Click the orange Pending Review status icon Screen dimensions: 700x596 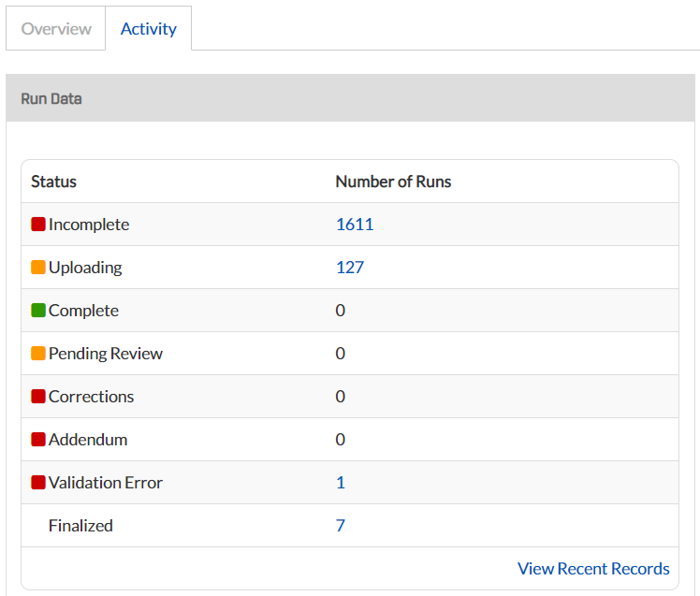[38, 353]
